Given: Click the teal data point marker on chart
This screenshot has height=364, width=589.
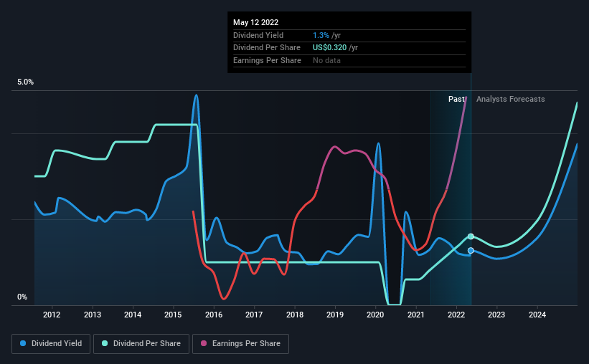Looking at the screenshot, I should point(471,236).
